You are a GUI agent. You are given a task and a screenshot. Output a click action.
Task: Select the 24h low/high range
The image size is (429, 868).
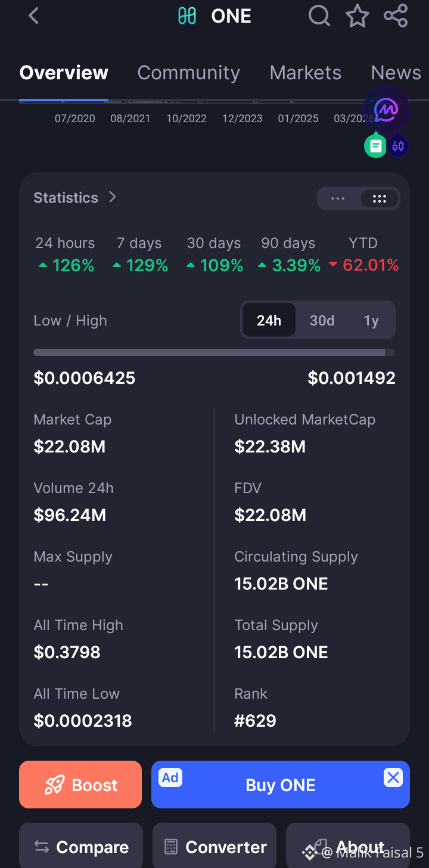[x=269, y=321]
